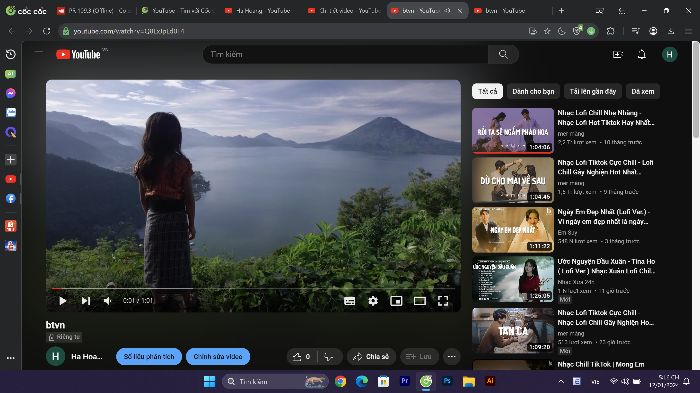This screenshot has width=700, height=393.
Task: Select the 'Dành cho bạn' chip
Action: point(533,91)
